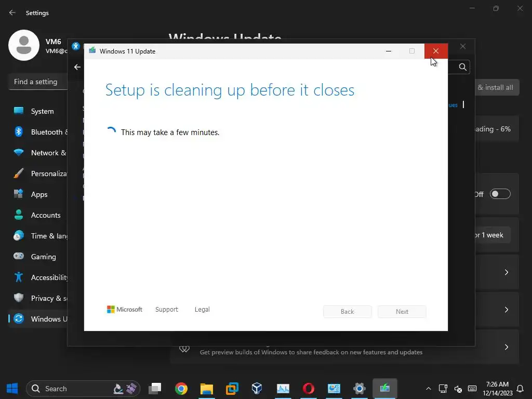
Task: Select Windows Update in Settings sidebar
Action: point(38,319)
